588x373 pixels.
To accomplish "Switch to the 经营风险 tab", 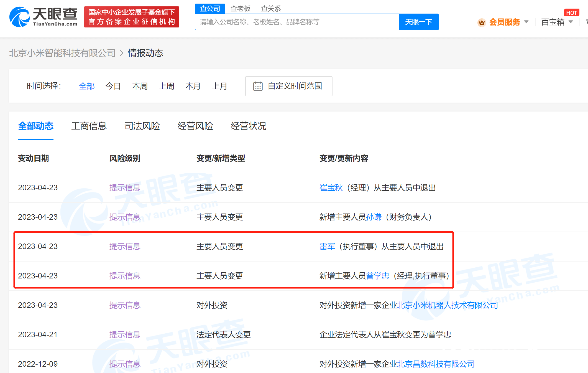I will 195,126.
